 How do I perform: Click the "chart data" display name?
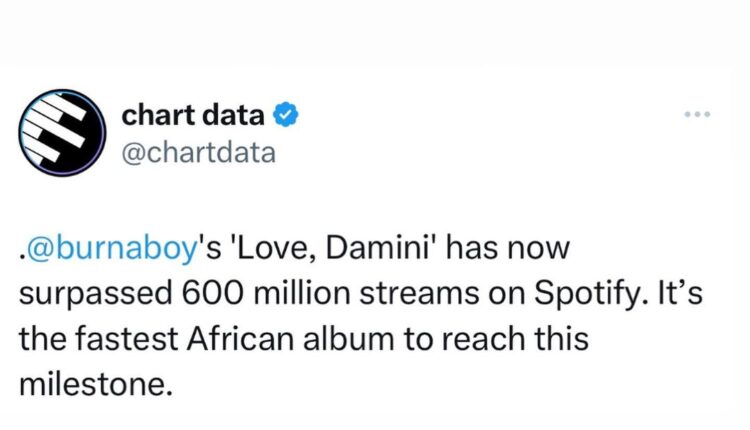[193, 116]
